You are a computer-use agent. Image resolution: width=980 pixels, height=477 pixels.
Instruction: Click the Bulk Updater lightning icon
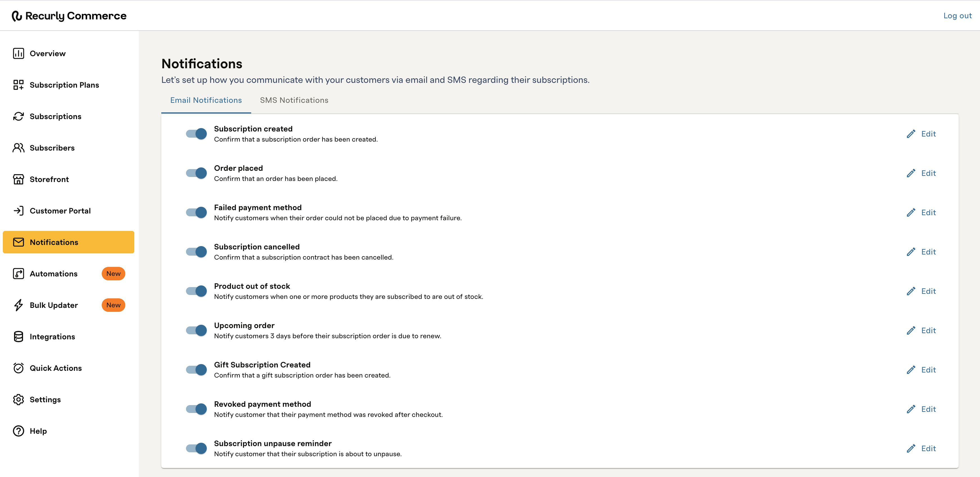(18, 305)
